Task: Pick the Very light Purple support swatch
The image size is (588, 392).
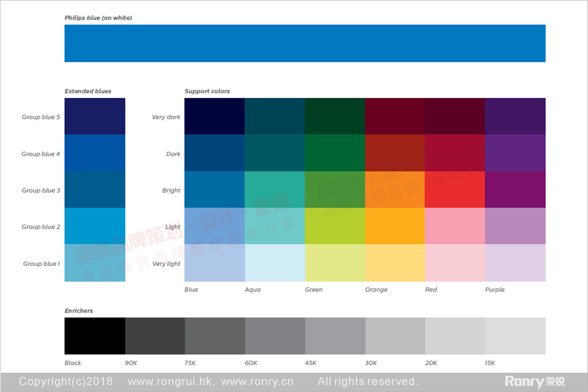Action: tap(515, 263)
